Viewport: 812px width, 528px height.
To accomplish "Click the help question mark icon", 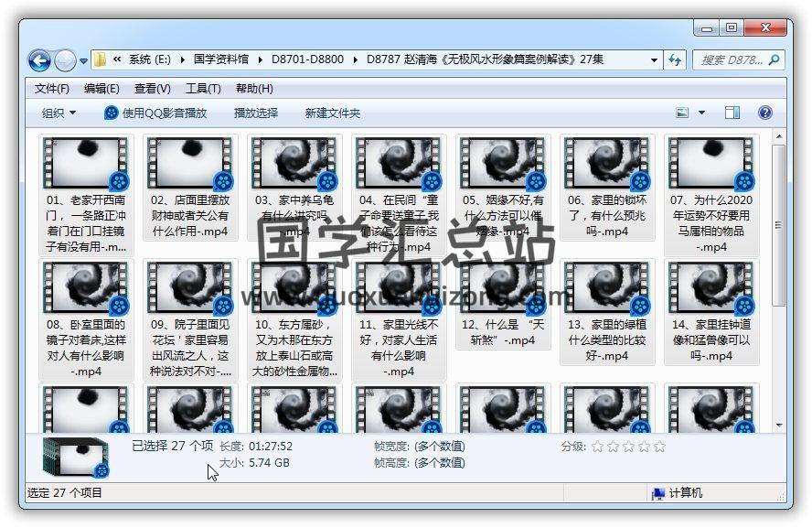I will [x=764, y=113].
